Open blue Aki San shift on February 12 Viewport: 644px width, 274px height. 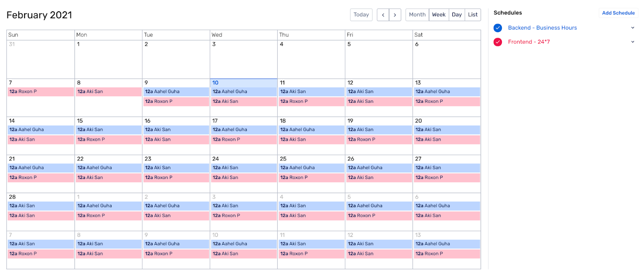click(x=379, y=92)
